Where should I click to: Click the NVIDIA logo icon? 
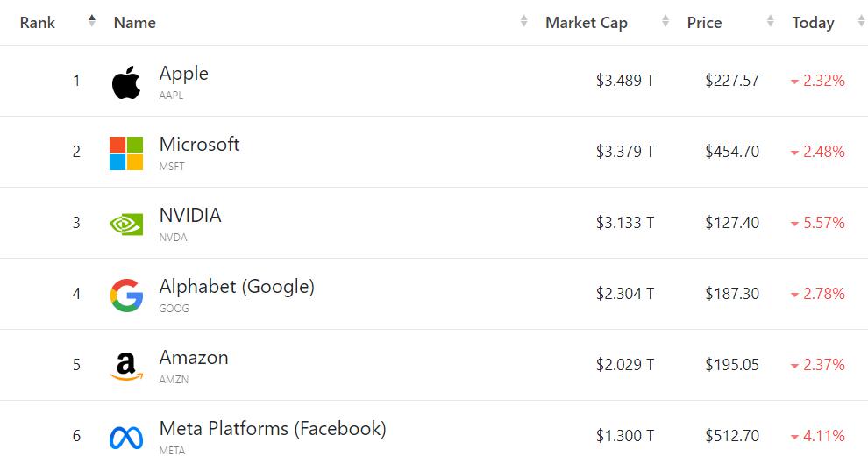[126, 225]
